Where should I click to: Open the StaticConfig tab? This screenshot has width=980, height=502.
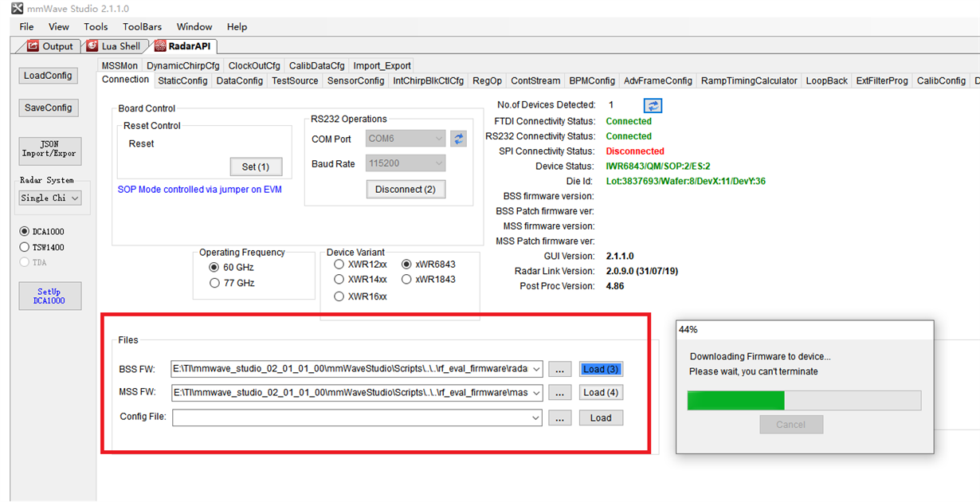(x=182, y=80)
